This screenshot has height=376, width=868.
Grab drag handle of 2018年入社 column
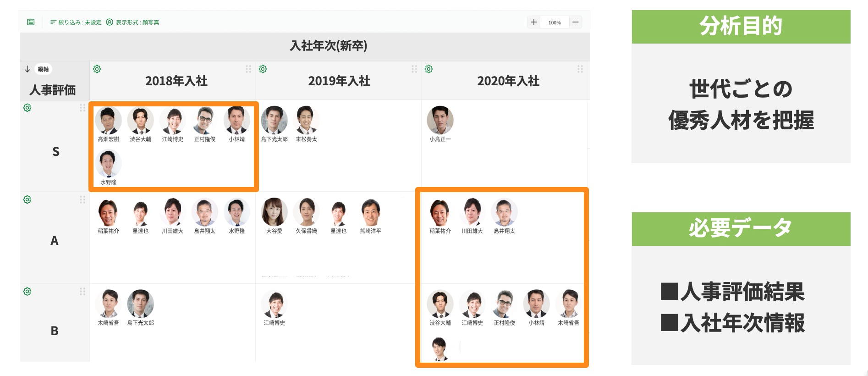click(x=248, y=69)
